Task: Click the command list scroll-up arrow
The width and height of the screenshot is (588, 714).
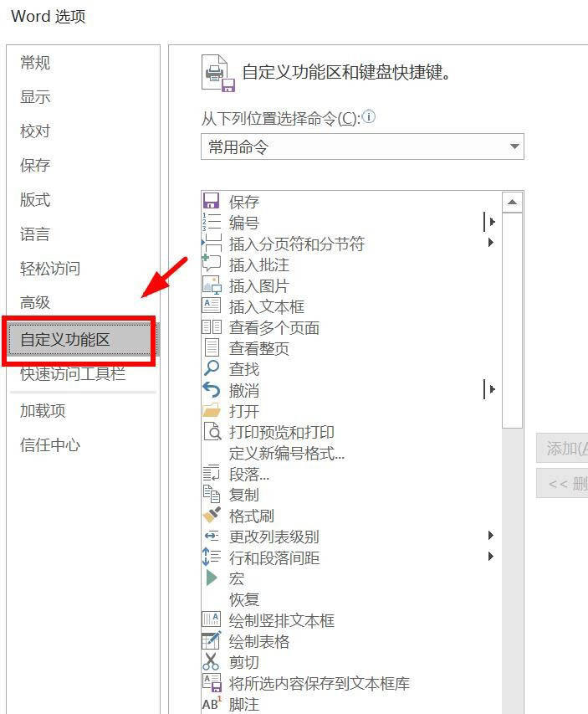Action: (512, 203)
